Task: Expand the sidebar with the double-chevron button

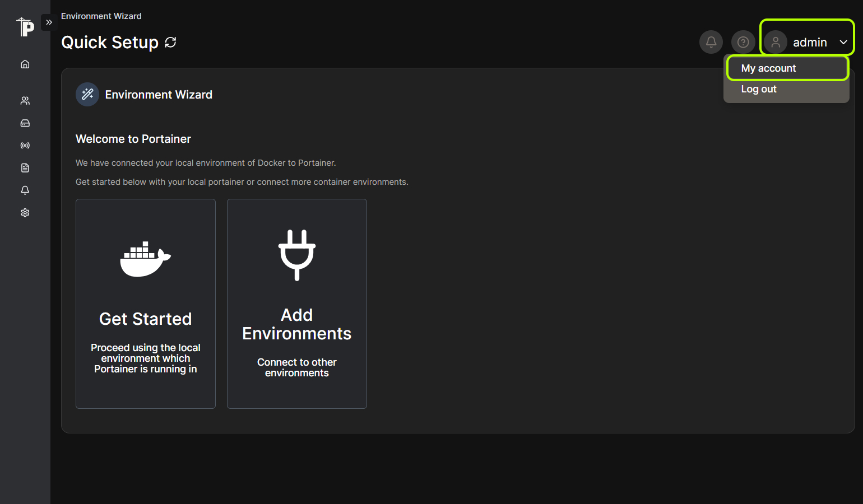Action: click(x=49, y=22)
